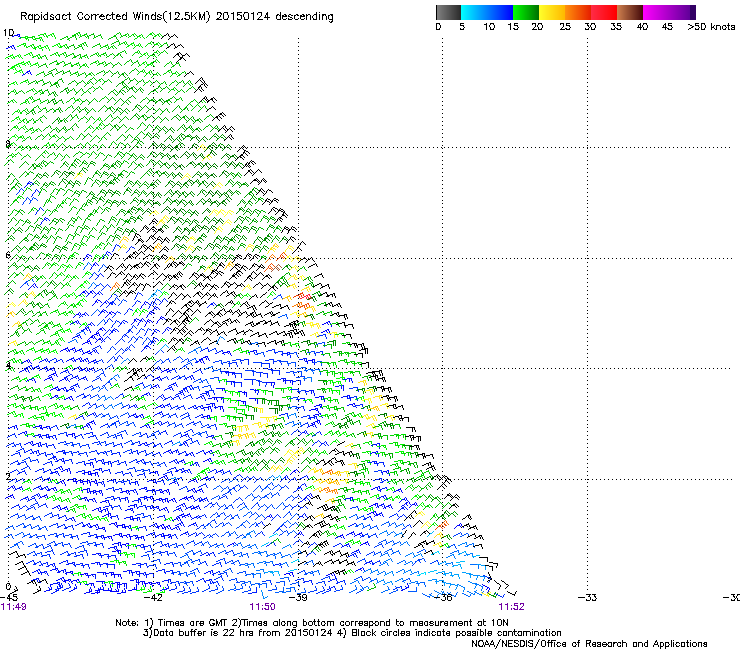This screenshot has height=650, width=740.
Task: Click the note 'Times are GMT'
Action: 192,623
